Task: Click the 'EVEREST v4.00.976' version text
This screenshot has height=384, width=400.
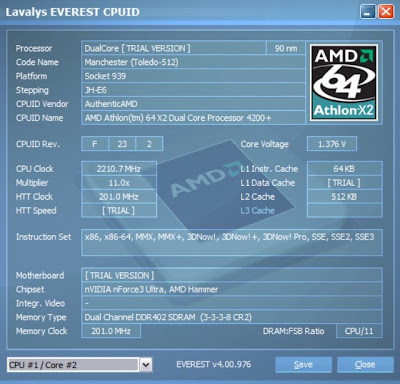Action: pyautogui.click(x=214, y=364)
